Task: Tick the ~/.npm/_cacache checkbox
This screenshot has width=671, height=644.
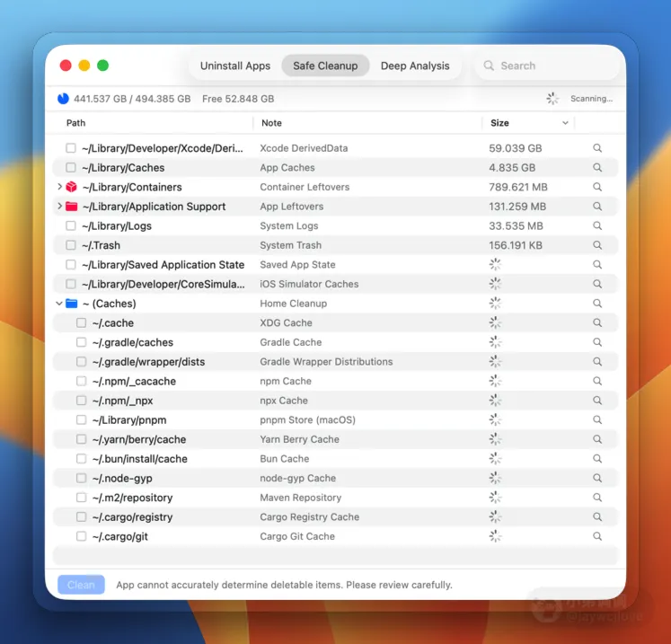Action: pyautogui.click(x=81, y=381)
